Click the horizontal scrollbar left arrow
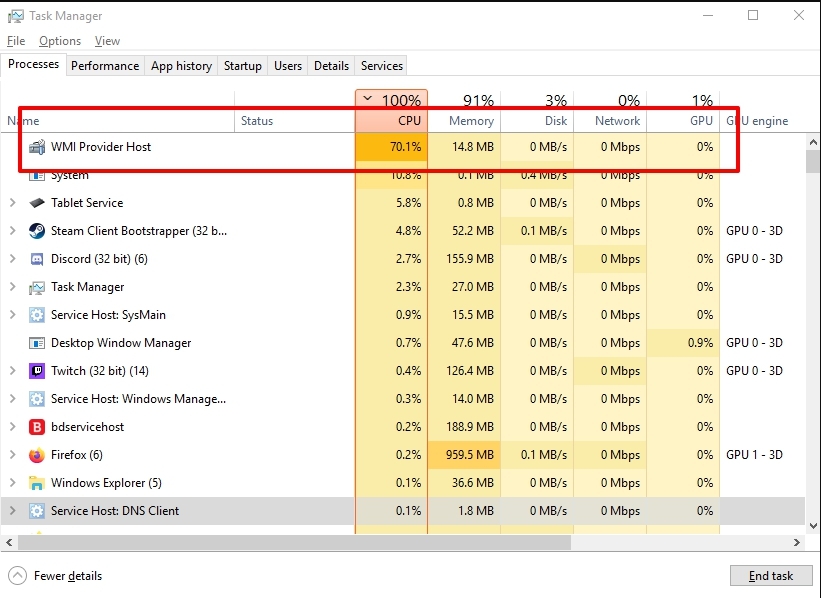Viewport: 821px width, 598px height. coord(9,542)
